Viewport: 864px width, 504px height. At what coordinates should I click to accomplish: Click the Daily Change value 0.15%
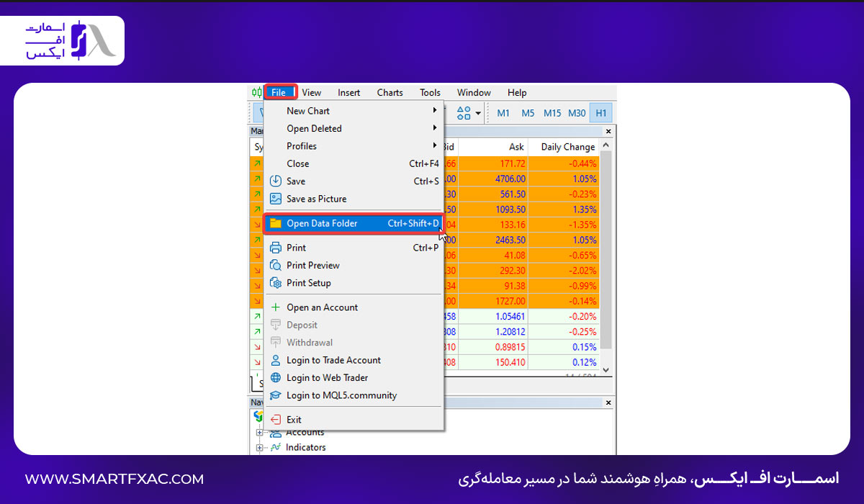(x=584, y=347)
